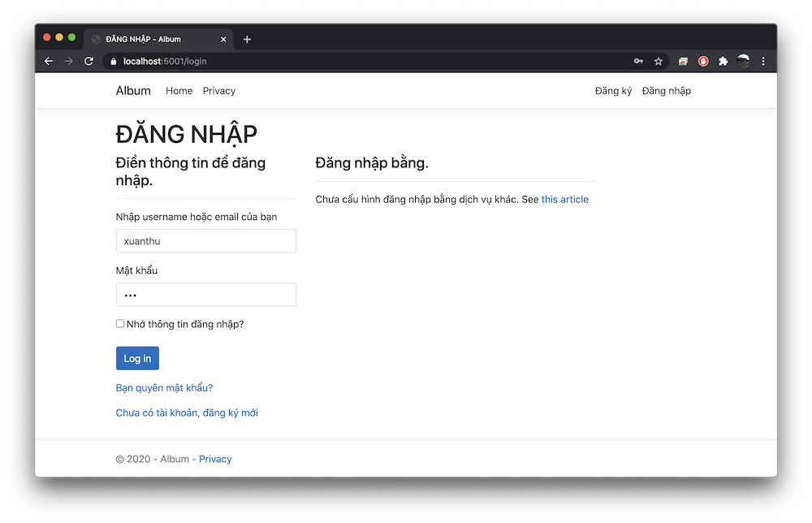This screenshot has width=812, height=523.
Task: Focus the username field containing xuanthu
Action: (x=206, y=240)
